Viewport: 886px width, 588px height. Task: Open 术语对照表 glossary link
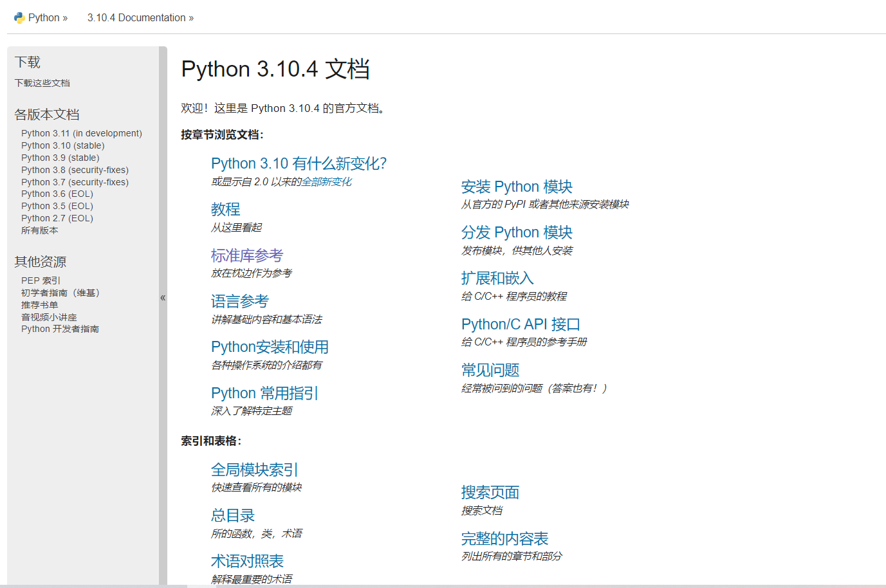click(x=247, y=561)
